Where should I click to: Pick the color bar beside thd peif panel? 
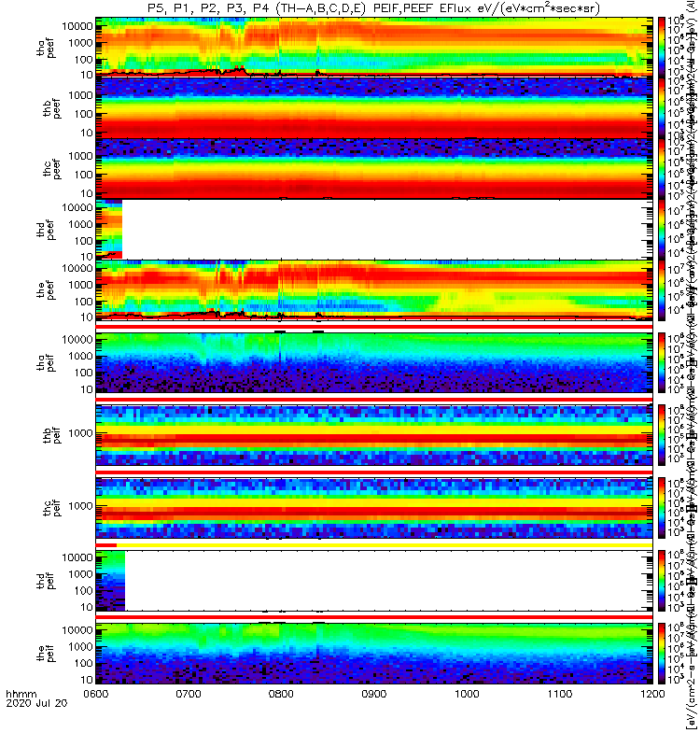662,580
